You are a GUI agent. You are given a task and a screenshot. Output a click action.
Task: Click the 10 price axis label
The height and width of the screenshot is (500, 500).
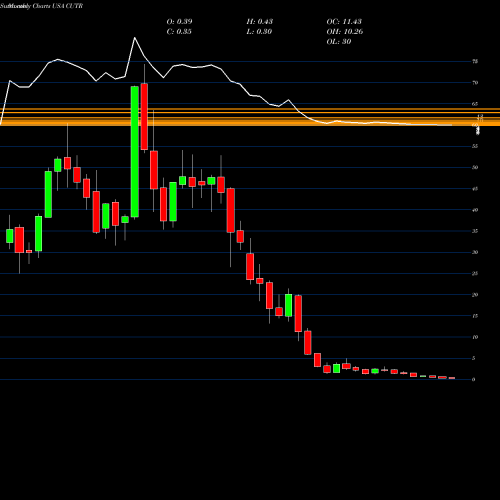tap(475, 337)
